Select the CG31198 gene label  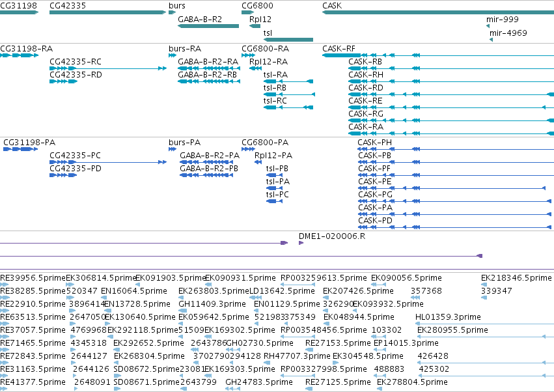tap(18, 6)
